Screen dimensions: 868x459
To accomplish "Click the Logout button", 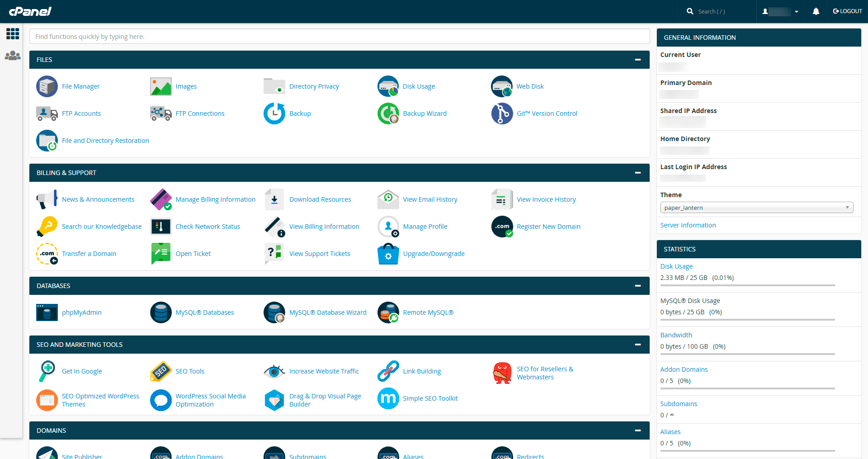I will 848,11.
